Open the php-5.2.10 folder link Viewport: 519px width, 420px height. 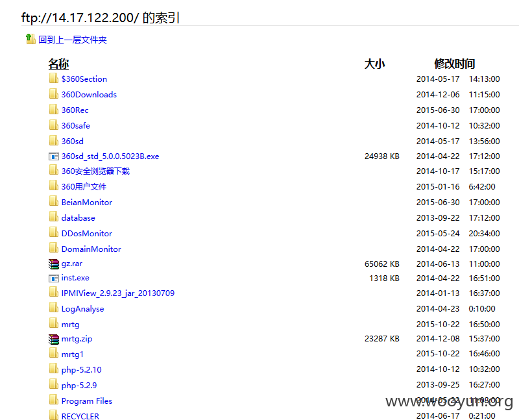pos(82,369)
